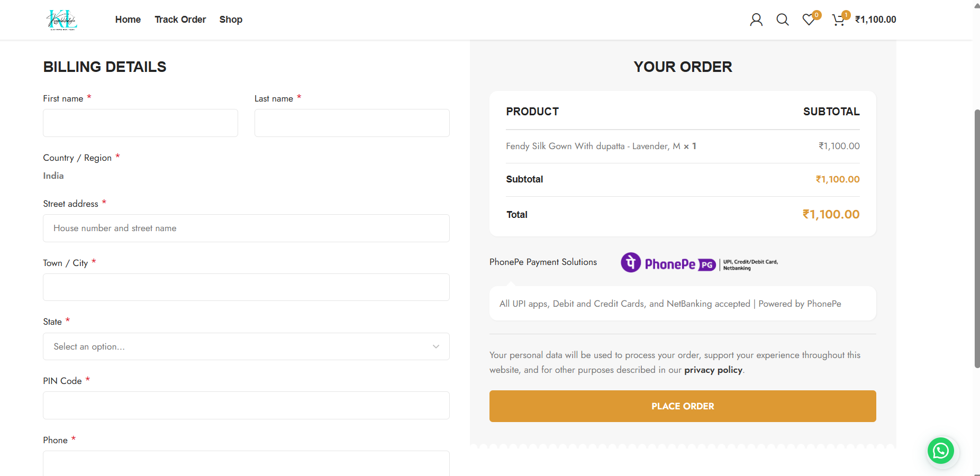Click the PIN Code input field
Screen dimensions: 980x476
tap(246, 406)
